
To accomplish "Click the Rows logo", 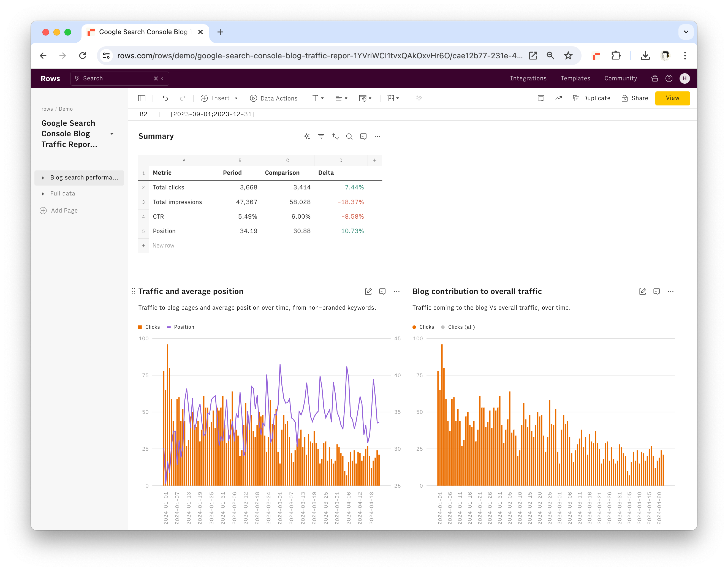I will coord(50,78).
